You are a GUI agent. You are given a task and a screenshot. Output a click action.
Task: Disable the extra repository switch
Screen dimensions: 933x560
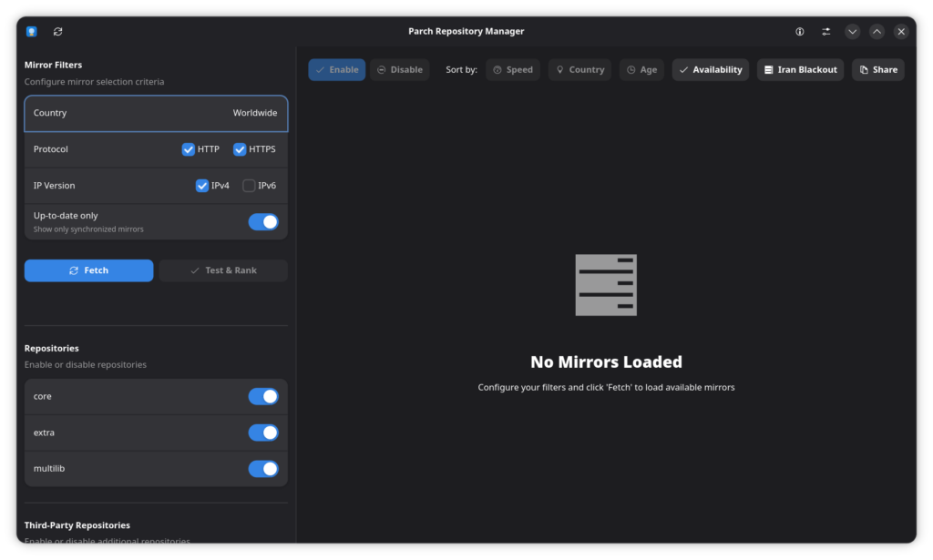tap(263, 433)
